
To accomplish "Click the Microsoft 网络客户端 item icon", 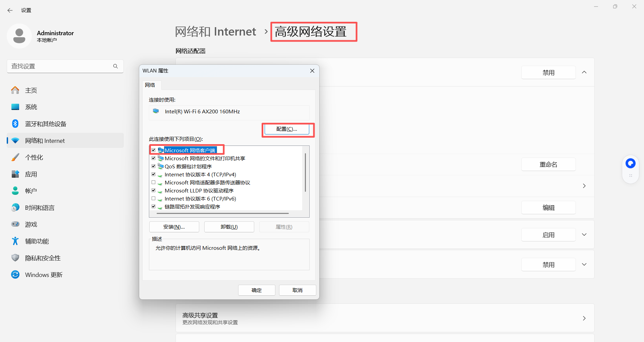I will click(x=161, y=150).
